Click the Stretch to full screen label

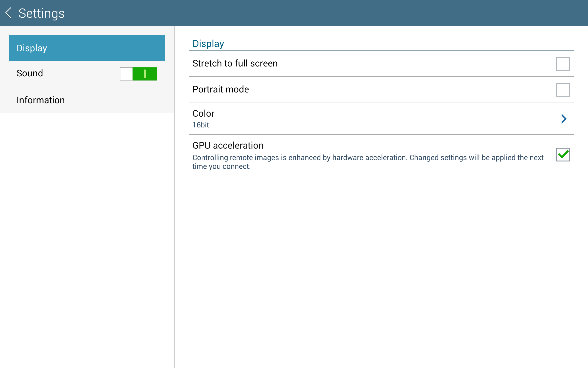(235, 63)
